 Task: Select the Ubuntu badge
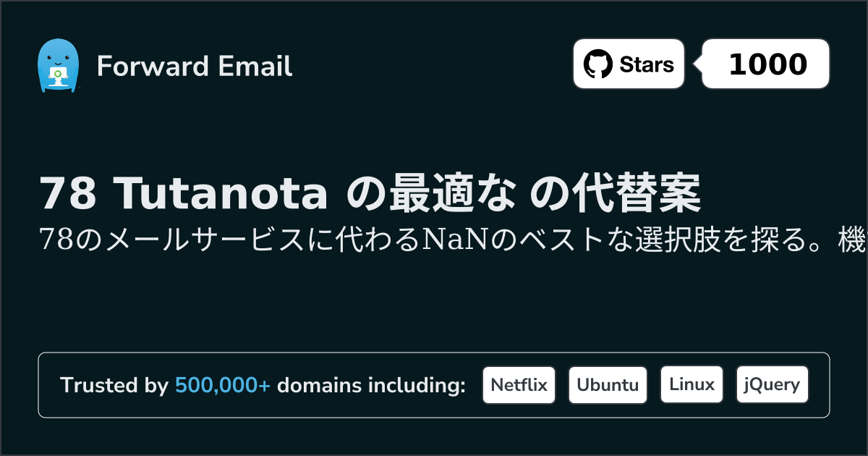pos(608,385)
